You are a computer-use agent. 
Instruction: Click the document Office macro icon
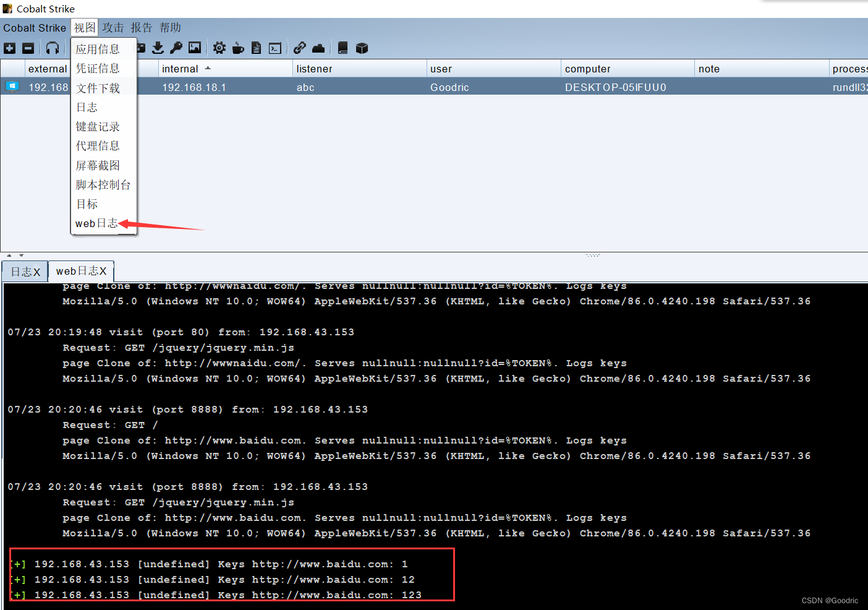tap(257, 48)
